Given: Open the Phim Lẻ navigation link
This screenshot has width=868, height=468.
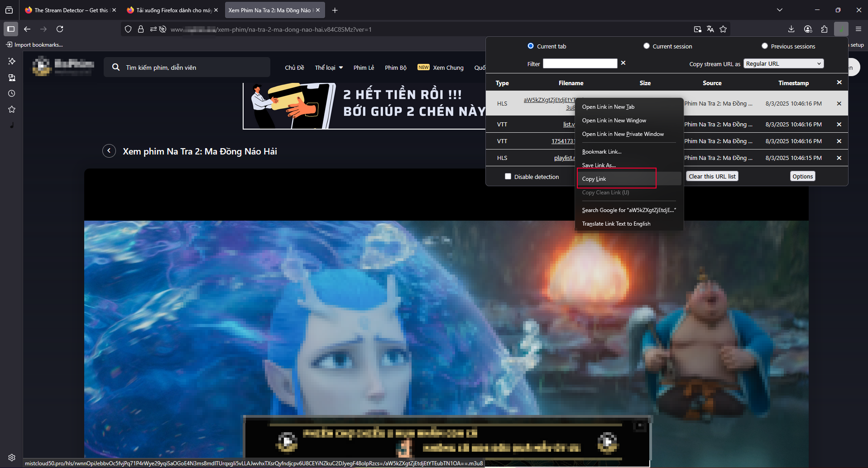Looking at the screenshot, I should coord(364,68).
